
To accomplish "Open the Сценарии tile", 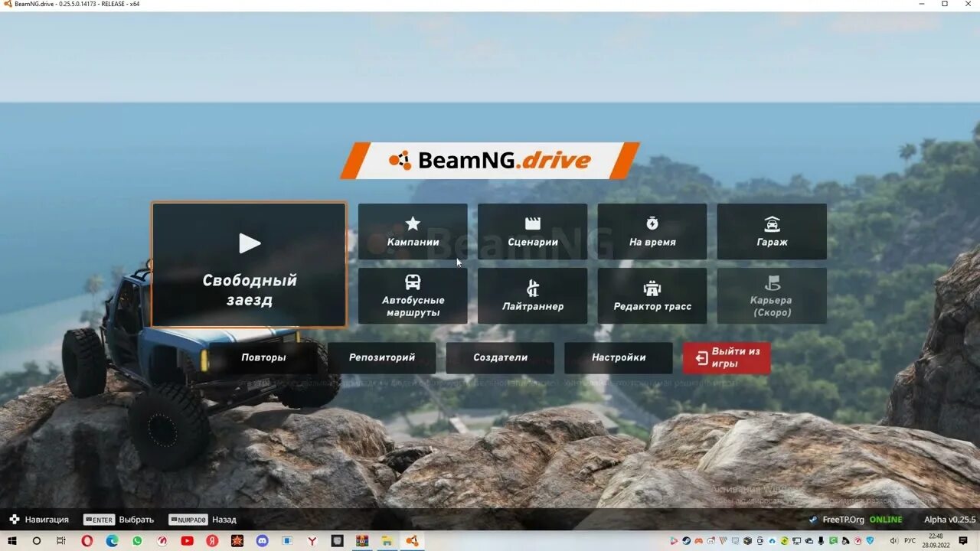I will (532, 232).
